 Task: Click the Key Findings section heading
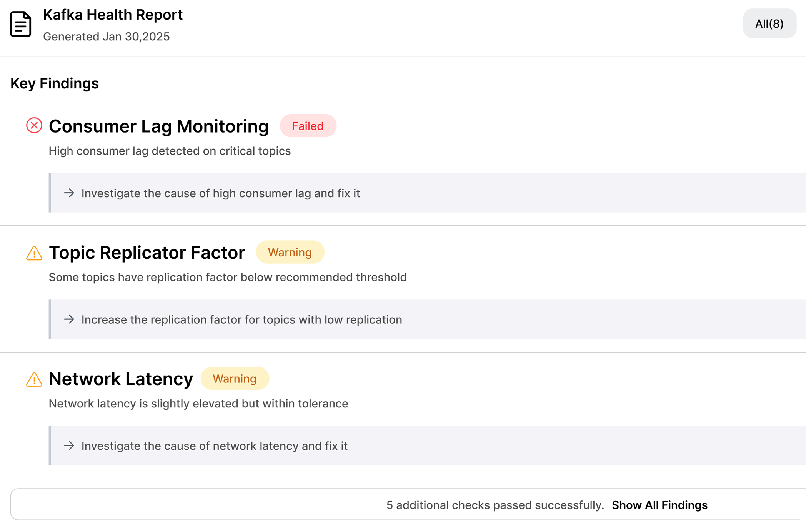[x=55, y=83]
